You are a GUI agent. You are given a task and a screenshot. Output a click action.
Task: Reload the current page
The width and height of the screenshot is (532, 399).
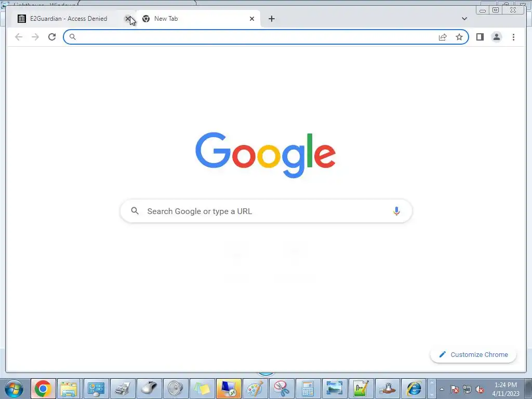[52, 37]
